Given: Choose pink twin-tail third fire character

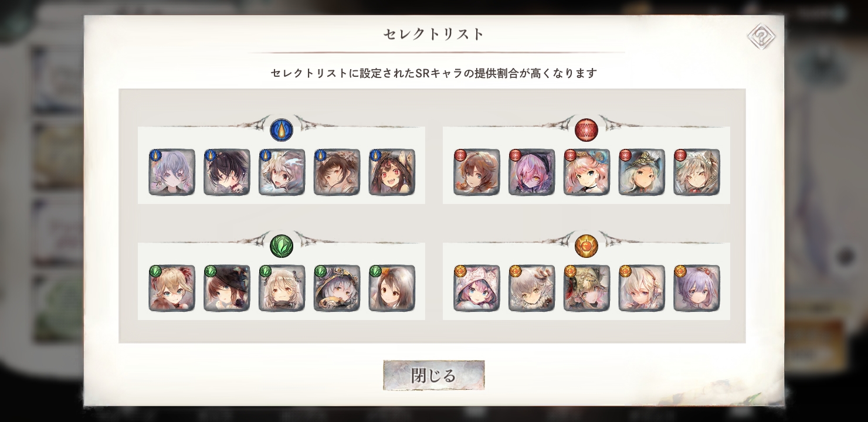Looking at the screenshot, I should point(586,172).
